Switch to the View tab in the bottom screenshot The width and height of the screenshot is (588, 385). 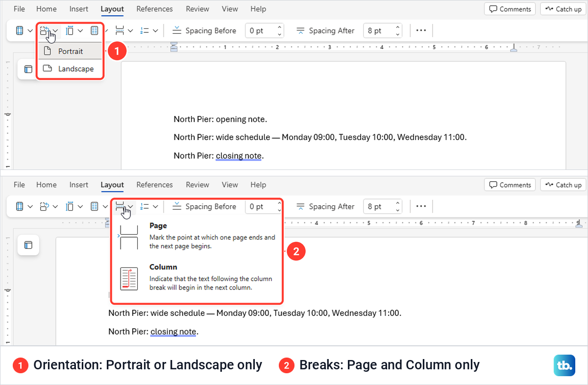tap(230, 185)
